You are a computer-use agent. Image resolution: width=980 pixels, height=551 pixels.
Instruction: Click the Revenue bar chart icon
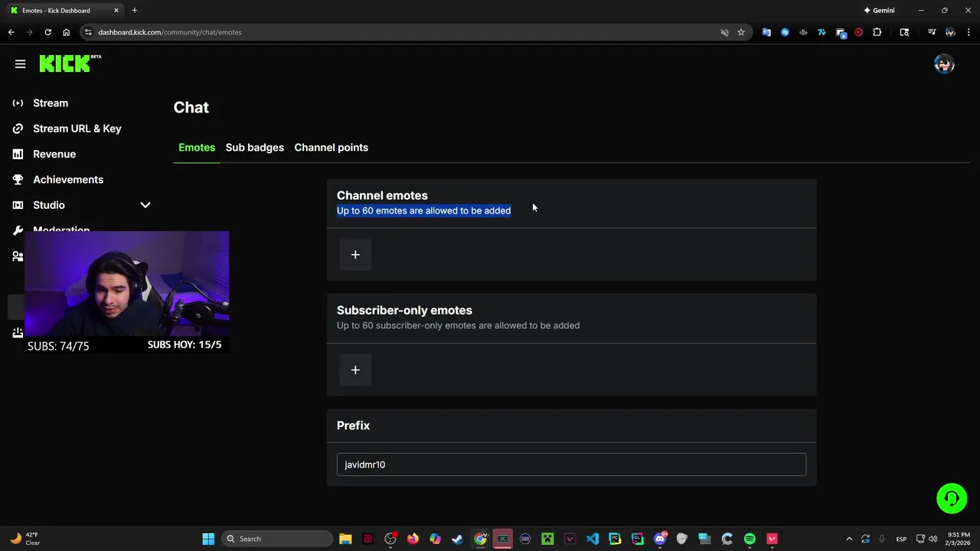pos(18,154)
